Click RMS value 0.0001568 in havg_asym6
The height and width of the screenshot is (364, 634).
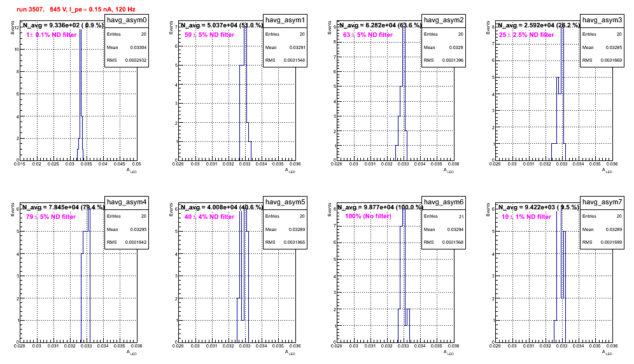pyautogui.click(x=453, y=242)
